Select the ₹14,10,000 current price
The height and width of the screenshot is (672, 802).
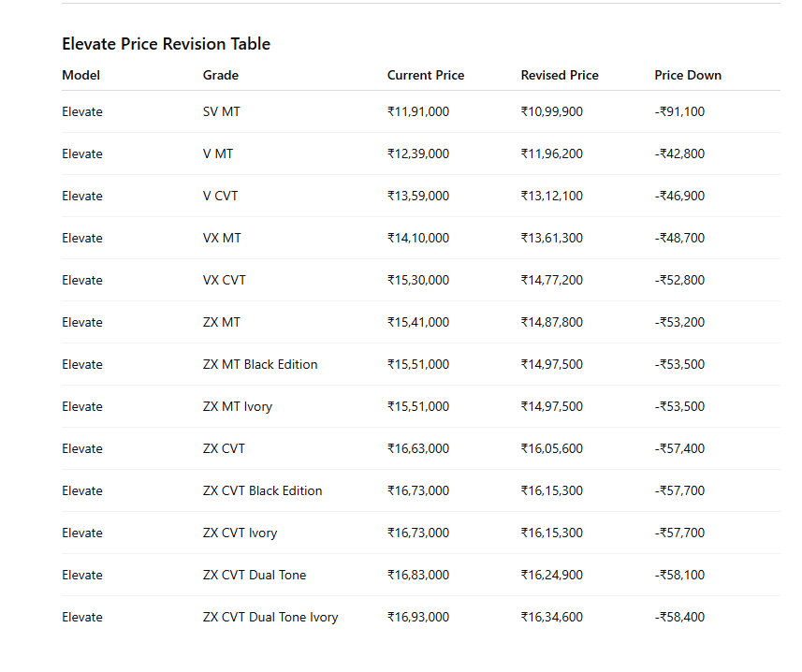(x=418, y=238)
